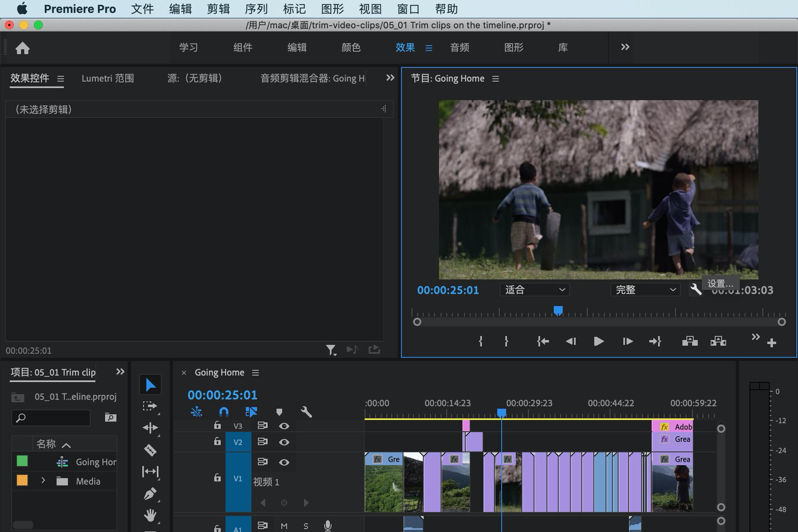The width and height of the screenshot is (798, 532).
Task: Click Mark Out button in Program monitor
Action: point(506,341)
